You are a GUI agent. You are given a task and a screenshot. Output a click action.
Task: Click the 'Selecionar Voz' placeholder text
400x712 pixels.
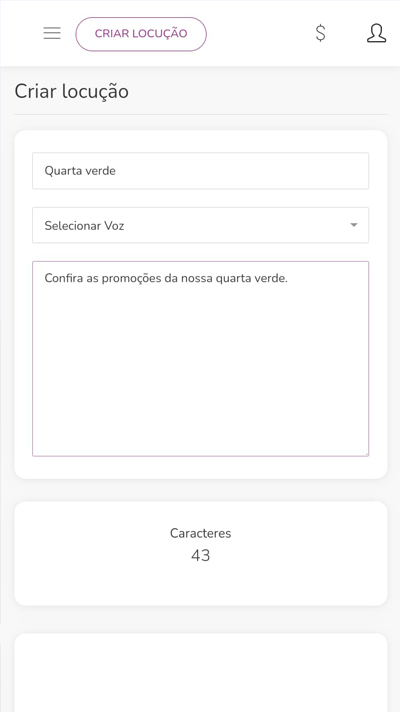click(x=84, y=226)
